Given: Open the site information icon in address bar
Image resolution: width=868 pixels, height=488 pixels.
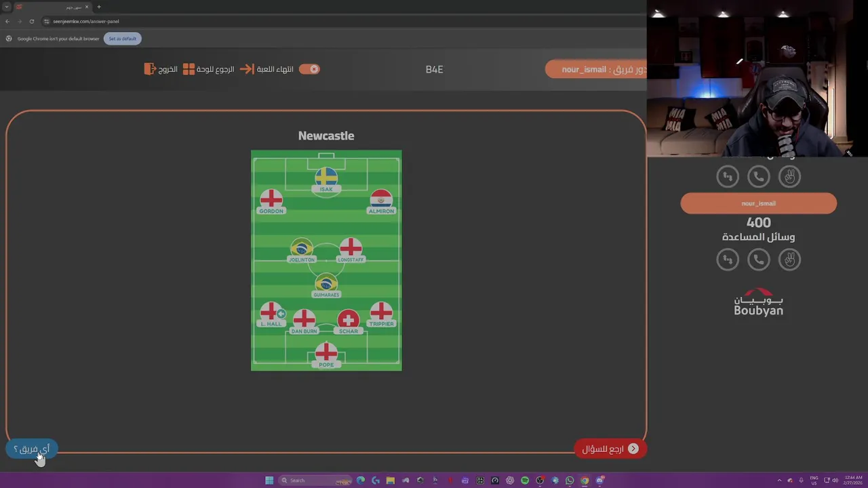Looking at the screenshot, I should click(46, 21).
